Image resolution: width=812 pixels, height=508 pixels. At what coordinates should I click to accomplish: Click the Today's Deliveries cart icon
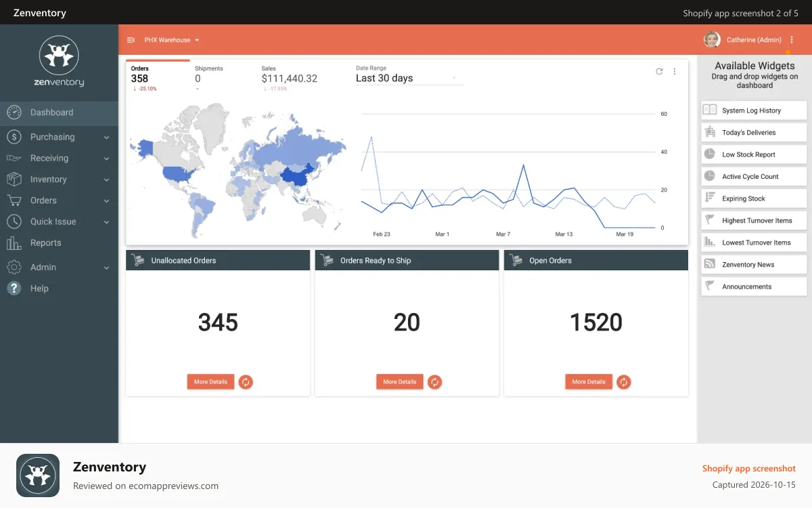click(x=710, y=132)
